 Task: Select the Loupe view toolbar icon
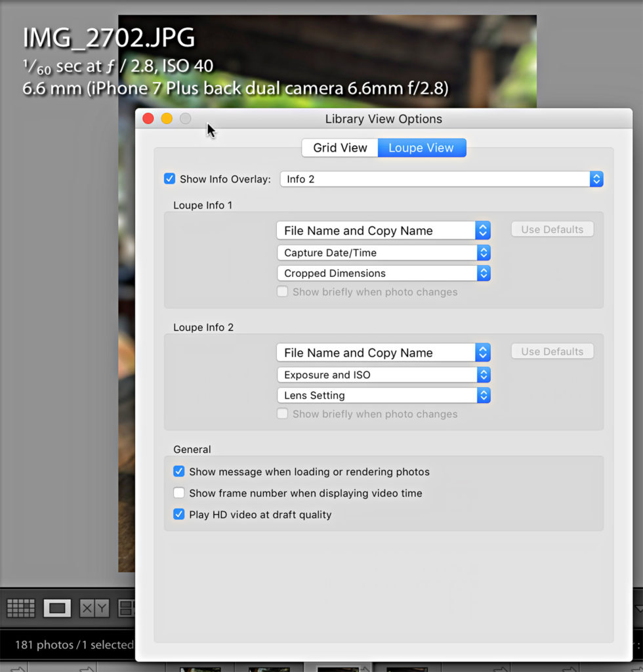pyautogui.click(x=57, y=608)
